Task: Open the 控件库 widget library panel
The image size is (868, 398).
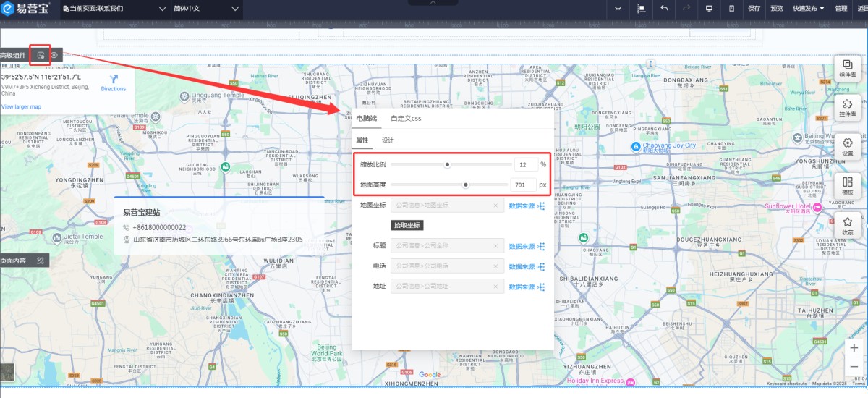Action: pyautogui.click(x=847, y=108)
